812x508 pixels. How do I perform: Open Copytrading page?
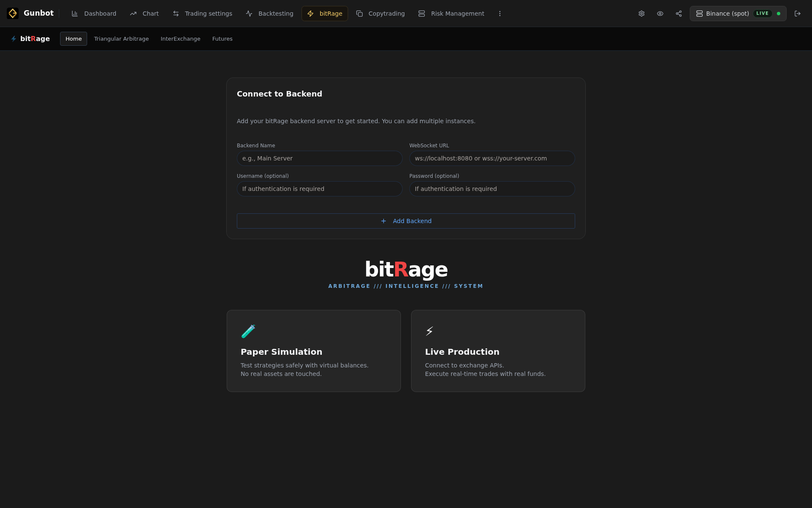pyautogui.click(x=380, y=14)
